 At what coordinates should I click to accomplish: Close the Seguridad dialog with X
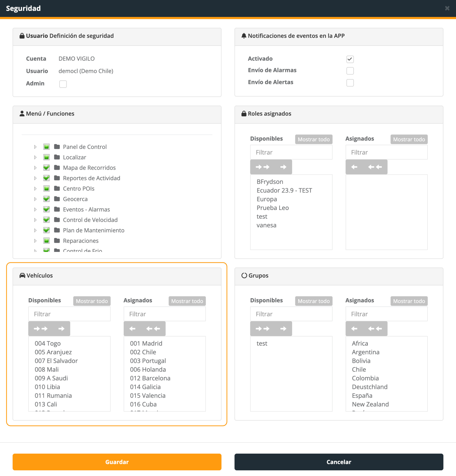pyautogui.click(x=447, y=8)
